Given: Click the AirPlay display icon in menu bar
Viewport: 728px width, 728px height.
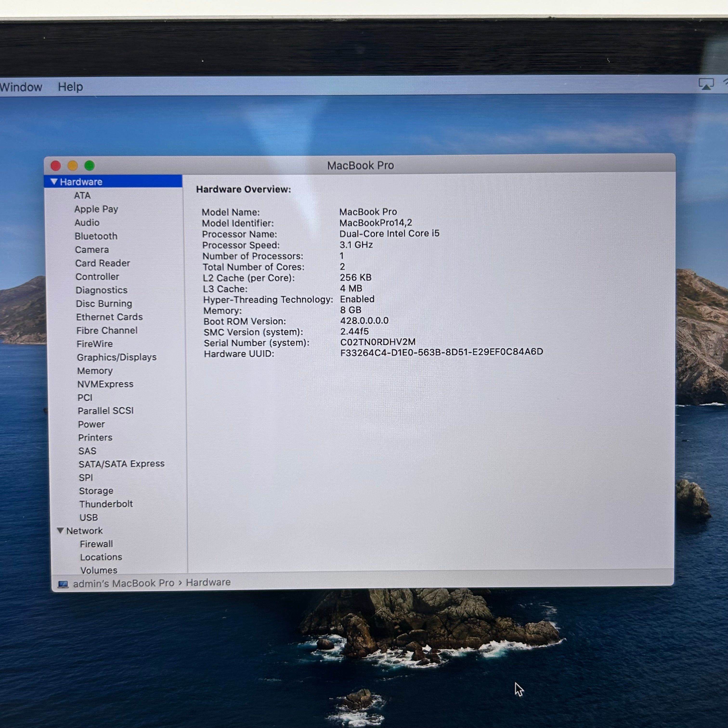Looking at the screenshot, I should click(706, 84).
